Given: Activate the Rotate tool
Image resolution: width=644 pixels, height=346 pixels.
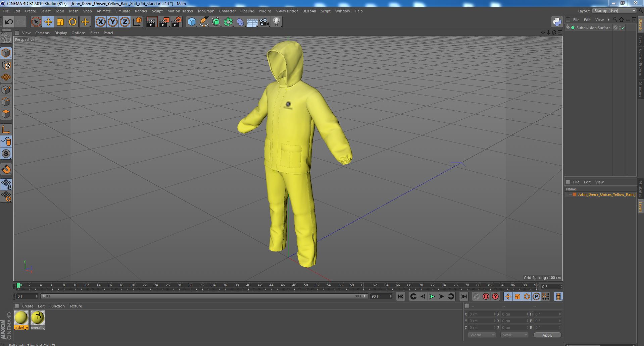Looking at the screenshot, I should [72, 22].
